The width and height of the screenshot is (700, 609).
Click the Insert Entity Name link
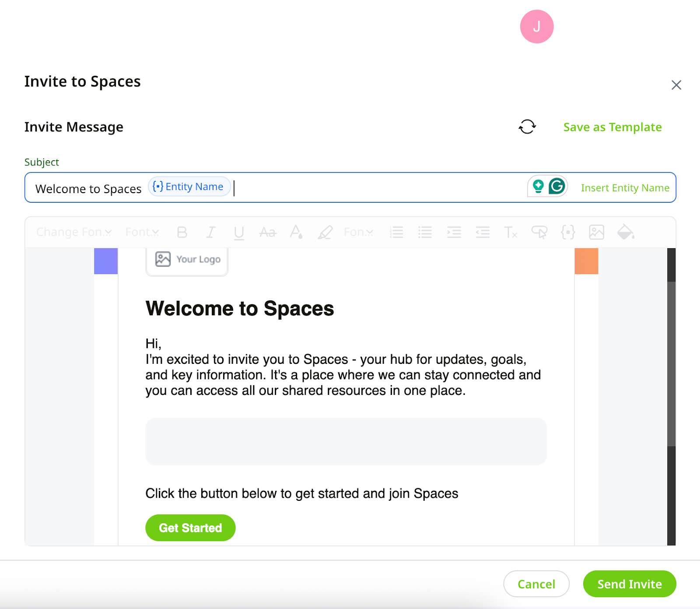(625, 188)
